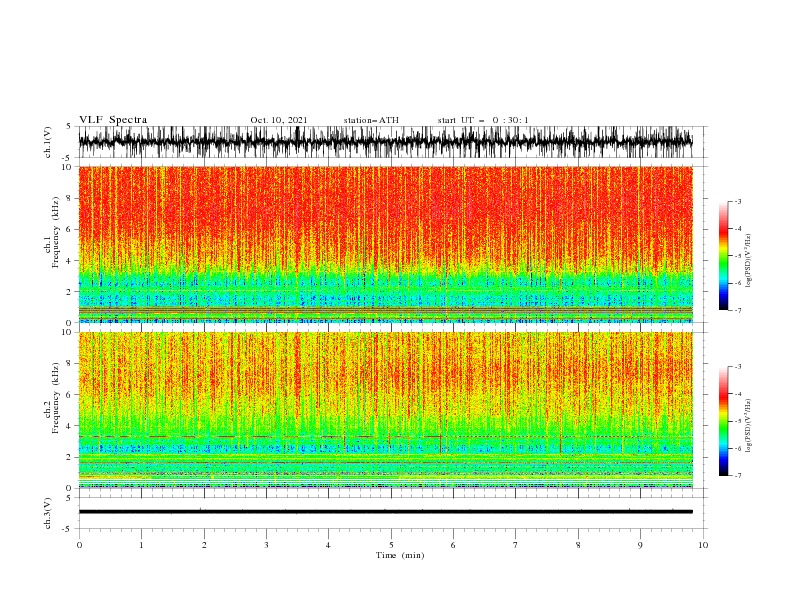Click the ch.2 PSD color bar

pyautogui.click(x=724, y=421)
